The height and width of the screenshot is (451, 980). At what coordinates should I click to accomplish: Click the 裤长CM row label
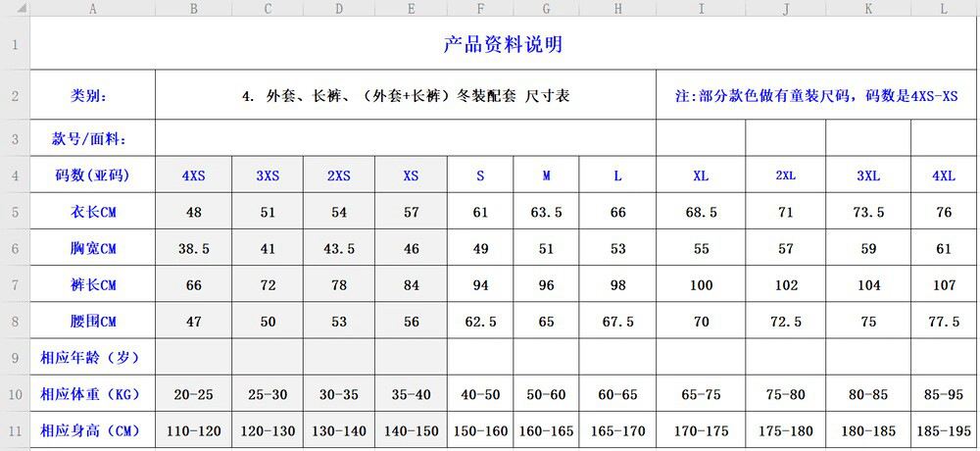(x=92, y=284)
